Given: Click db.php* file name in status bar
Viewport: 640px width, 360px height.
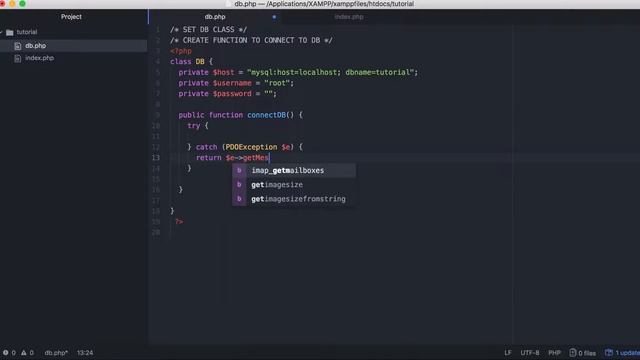Looking at the screenshot, I should [x=56, y=353].
